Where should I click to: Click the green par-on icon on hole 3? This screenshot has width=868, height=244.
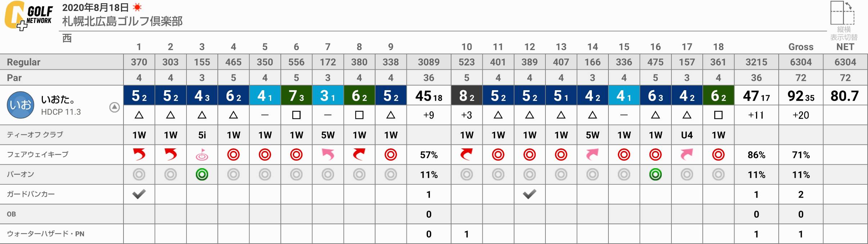pyautogui.click(x=202, y=175)
